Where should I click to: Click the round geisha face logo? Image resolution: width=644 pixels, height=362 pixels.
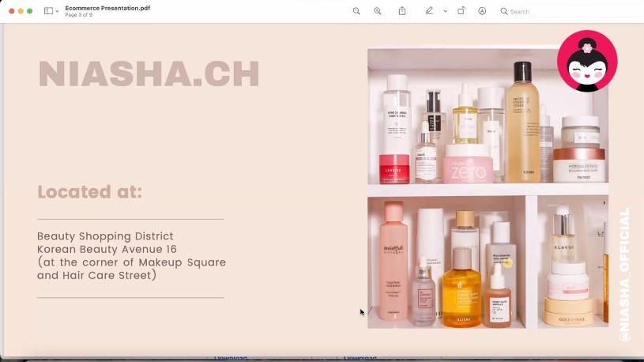[586, 62]
